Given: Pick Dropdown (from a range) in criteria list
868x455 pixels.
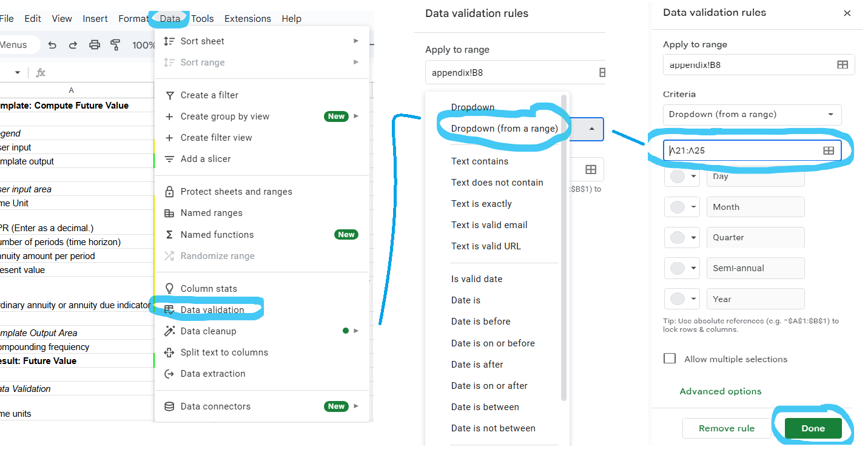Looking at the screenshot, I should click(504, 128).
